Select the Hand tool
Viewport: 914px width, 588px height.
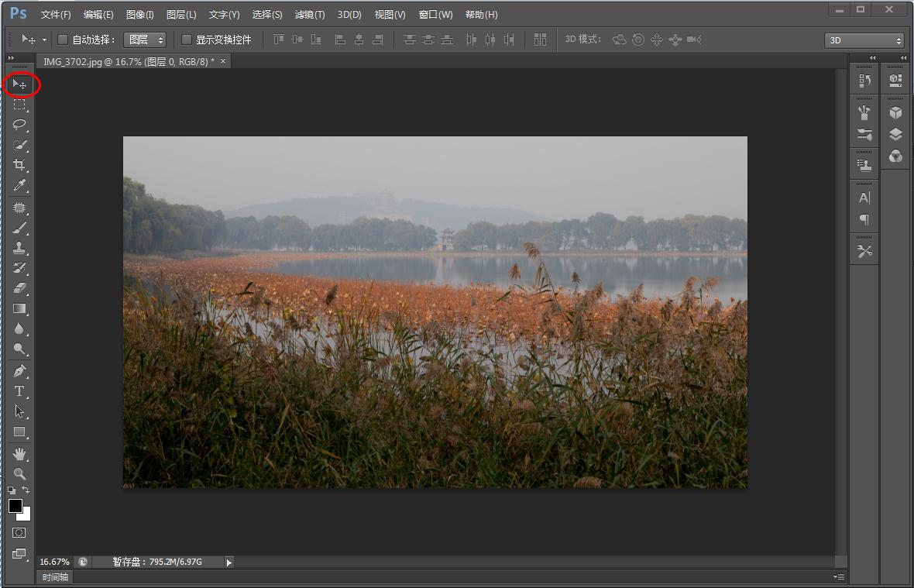click(20, 454)
